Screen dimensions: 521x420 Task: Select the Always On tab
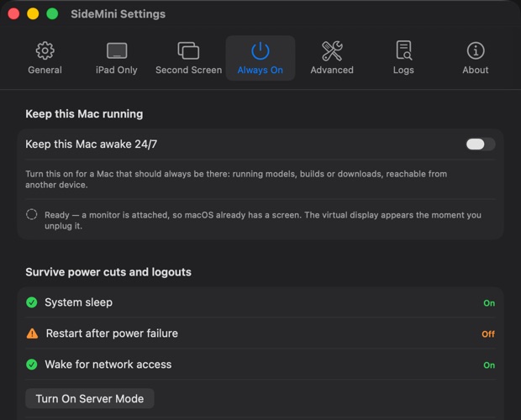260,58
